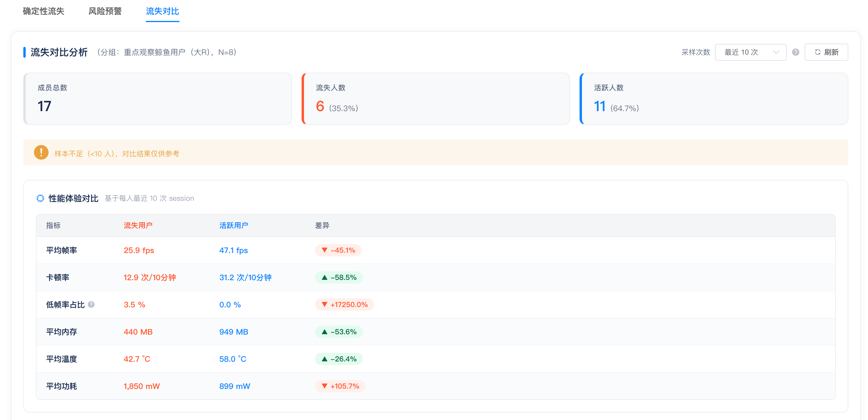Click the help icon next to 采样次数

(796, 52)
